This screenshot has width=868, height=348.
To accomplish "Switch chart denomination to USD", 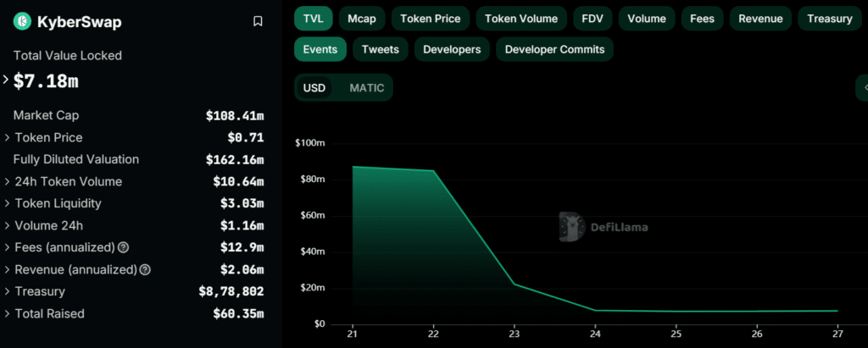I will tap(314, 88).
